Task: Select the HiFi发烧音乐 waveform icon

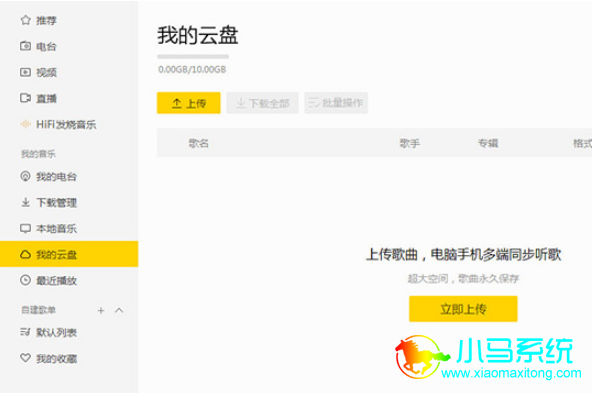Action: 25,124
